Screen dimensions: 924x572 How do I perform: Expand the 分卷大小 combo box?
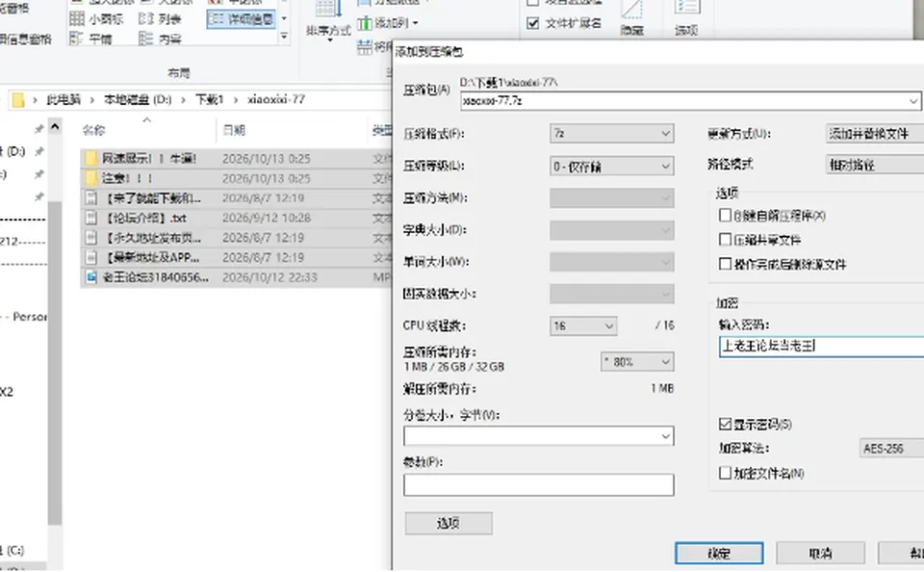[539, 436]
